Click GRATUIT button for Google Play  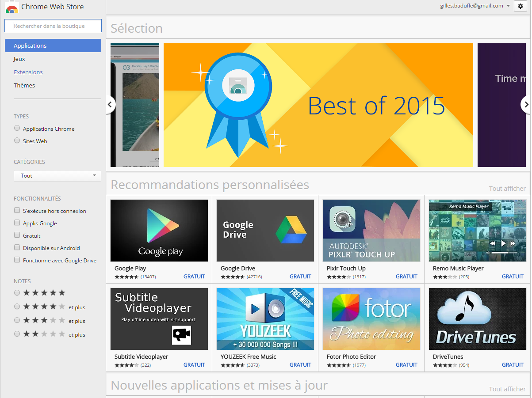tap(194, 277)
